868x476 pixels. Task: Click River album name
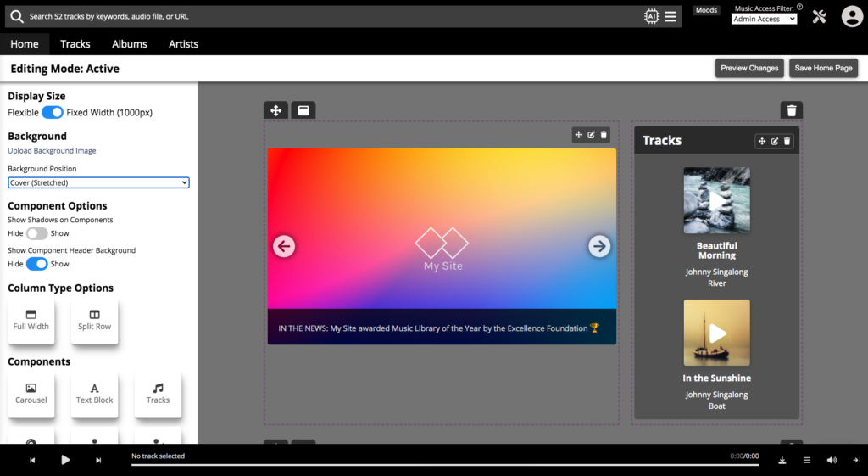(x=717, y=283)
